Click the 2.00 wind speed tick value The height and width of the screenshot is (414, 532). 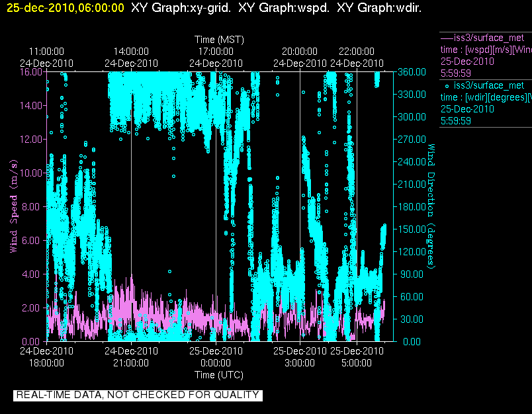pos(31,308)
